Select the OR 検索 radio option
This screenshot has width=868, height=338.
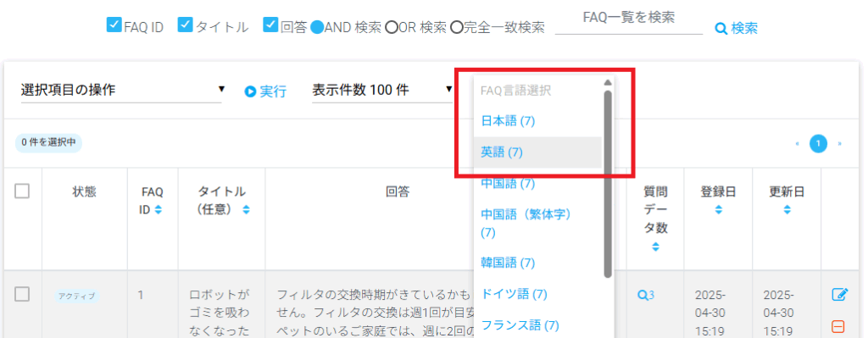point(392,28)
